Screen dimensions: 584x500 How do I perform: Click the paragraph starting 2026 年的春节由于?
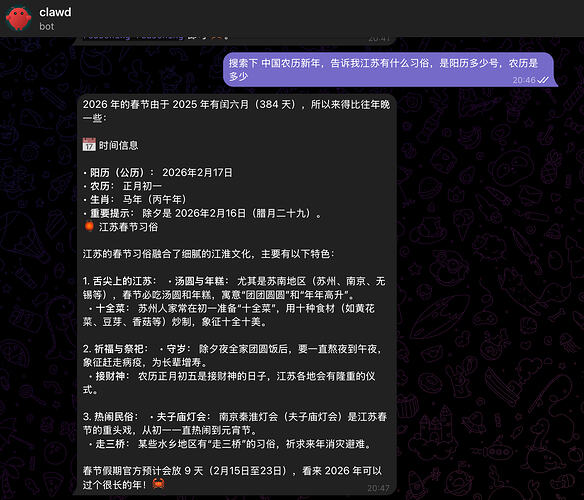click(x=236, y=111)
